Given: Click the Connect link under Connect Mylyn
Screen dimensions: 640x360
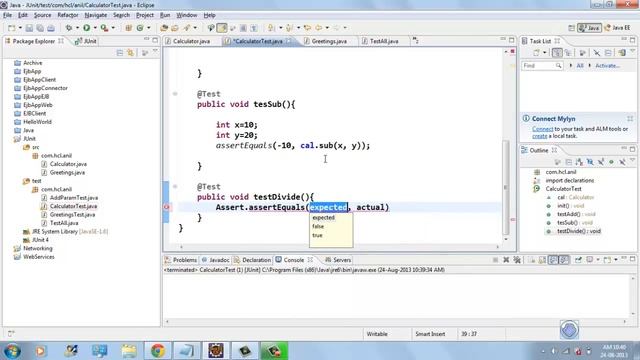Looking at the screenshot, I should click(x=542, y=129).
